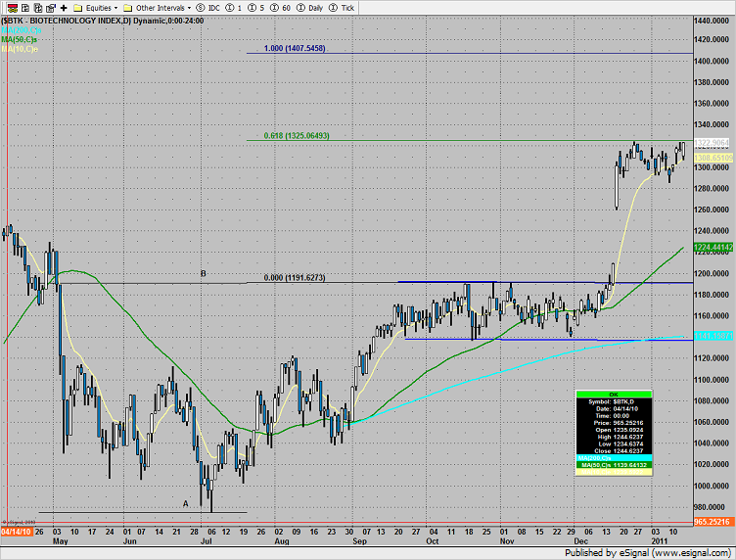Expand the Other Intervals dropdown arrow
The image size is (736, 560).
coord(189,8)
